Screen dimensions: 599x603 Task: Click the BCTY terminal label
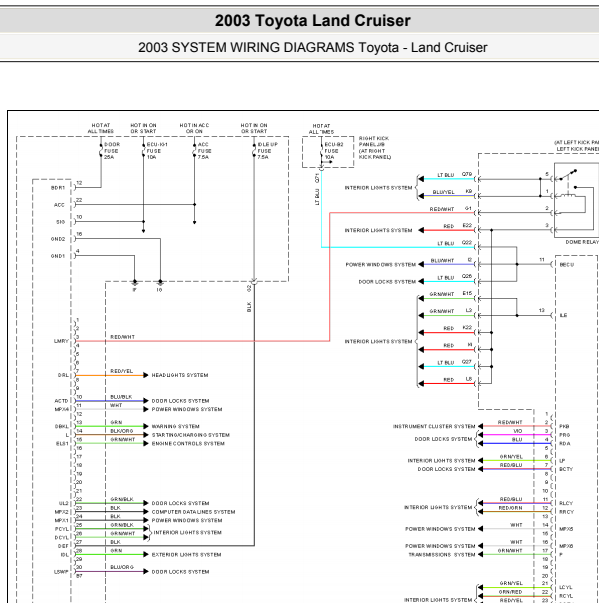point(566,469)
